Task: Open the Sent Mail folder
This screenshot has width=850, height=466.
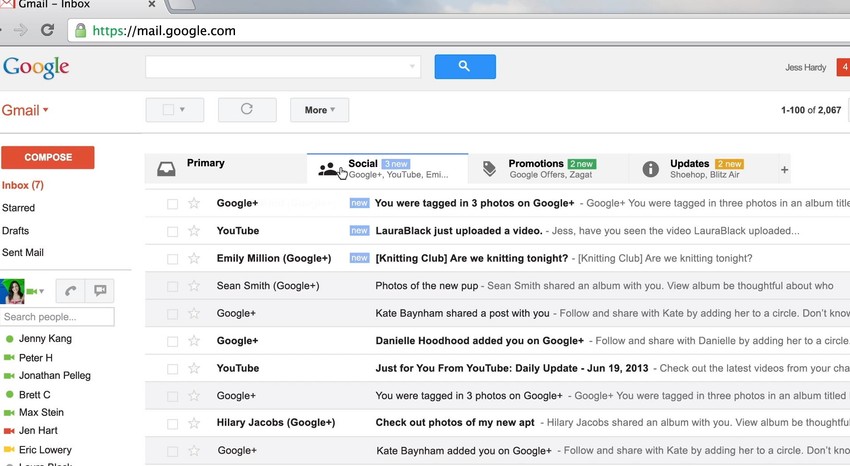Action: (x=23, y=253)
